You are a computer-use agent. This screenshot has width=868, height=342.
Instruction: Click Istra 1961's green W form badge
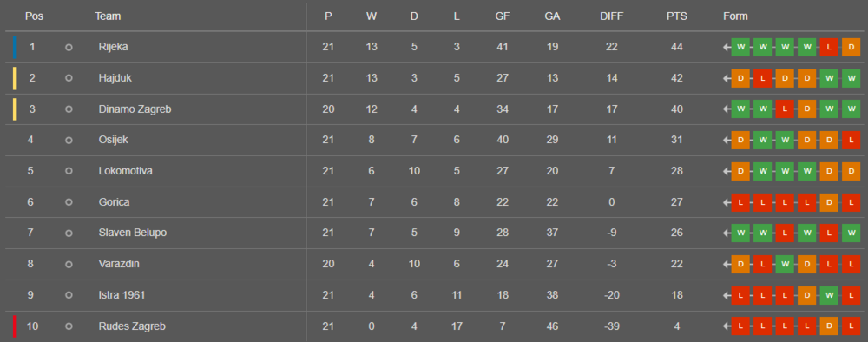coord(829,295)
